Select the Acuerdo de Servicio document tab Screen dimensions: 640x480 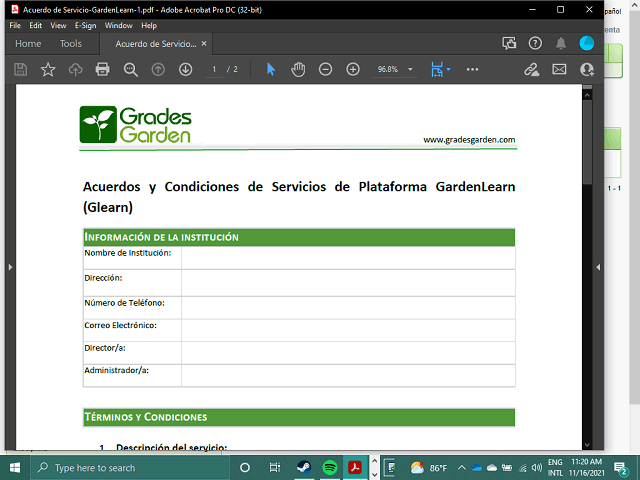(156, 44)
